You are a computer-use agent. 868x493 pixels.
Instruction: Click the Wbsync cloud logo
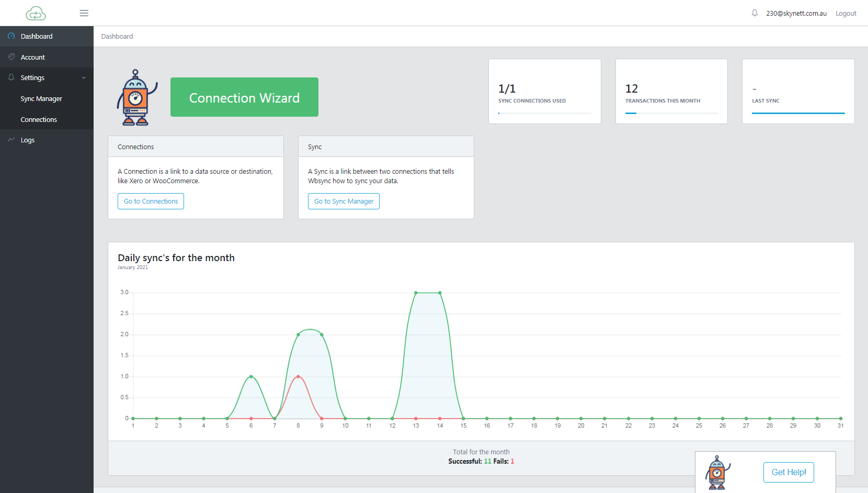pyautogui.click(x=36, y=13)
